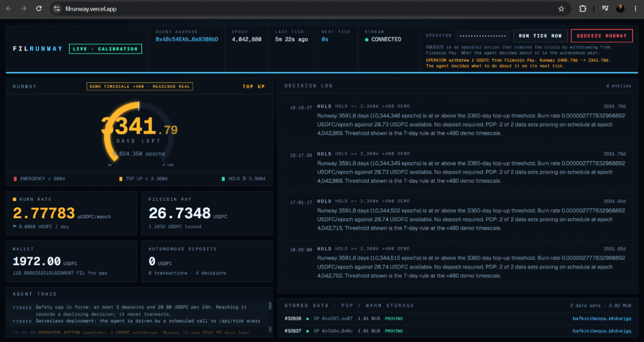The image size is (644, 342).
Task: Click the orange OPERATOR withdrew notice
Action: 518,63
